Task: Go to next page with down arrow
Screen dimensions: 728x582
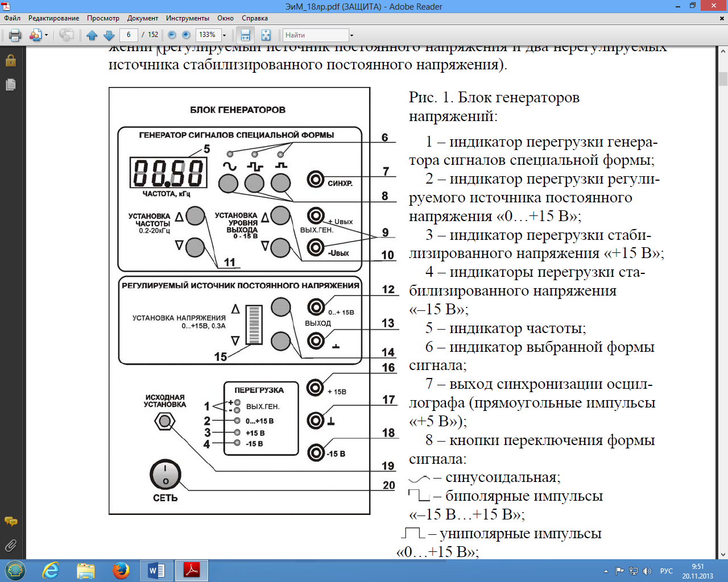Action: click(109, 35)
